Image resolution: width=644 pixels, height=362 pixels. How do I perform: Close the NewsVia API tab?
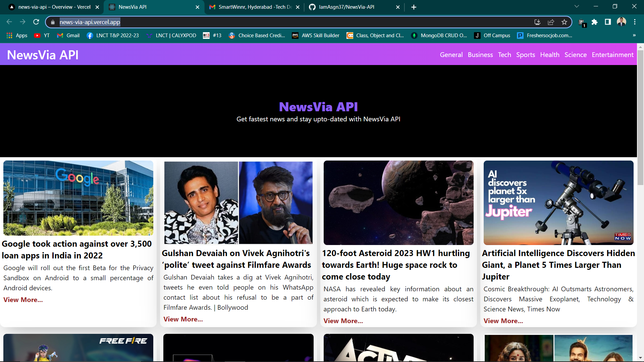(x=197, y=7)
